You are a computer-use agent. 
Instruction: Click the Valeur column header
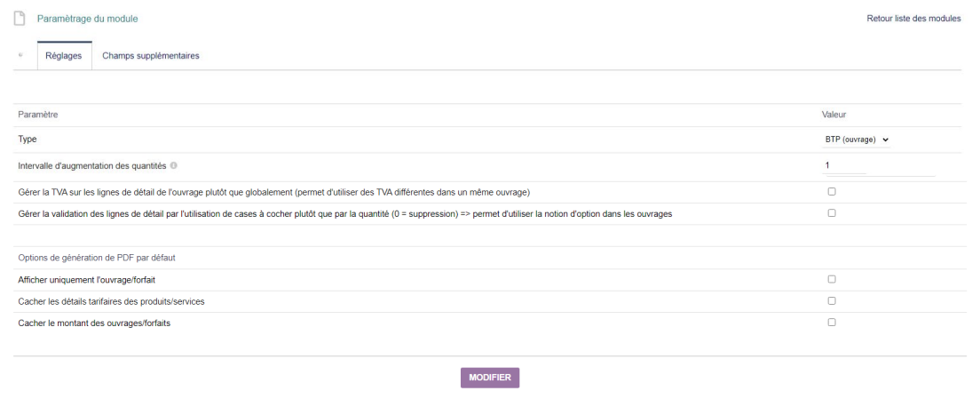[834, 115]
